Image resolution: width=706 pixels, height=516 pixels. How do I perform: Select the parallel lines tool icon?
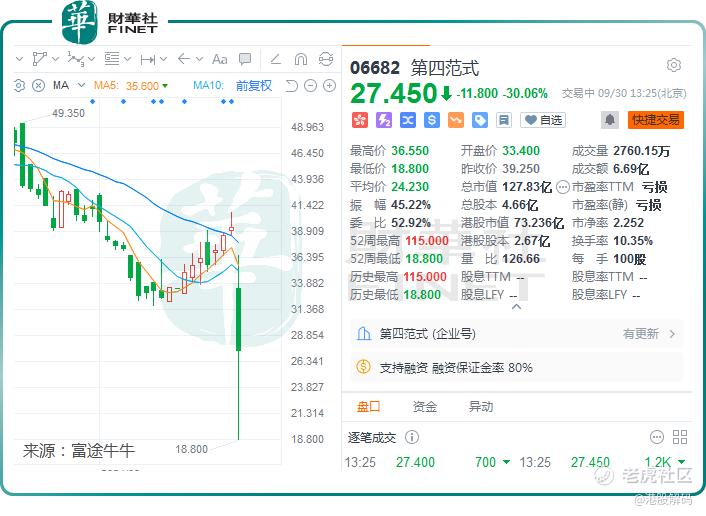tap(112, 59)
